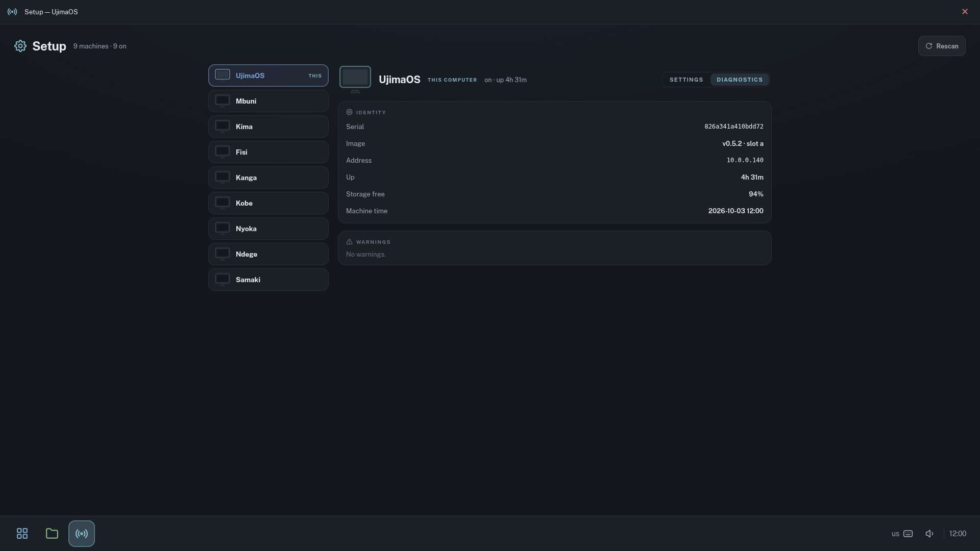Click the Ndege machine monitor icon
The image size is (980, 551).
pos(223,254)
